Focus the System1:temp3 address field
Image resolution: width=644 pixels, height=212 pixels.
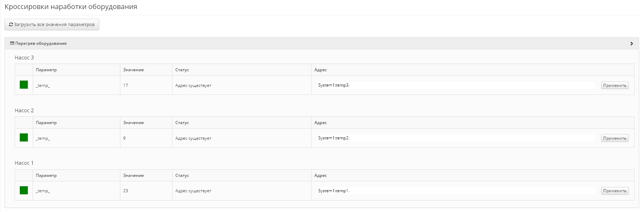[455, 85]
